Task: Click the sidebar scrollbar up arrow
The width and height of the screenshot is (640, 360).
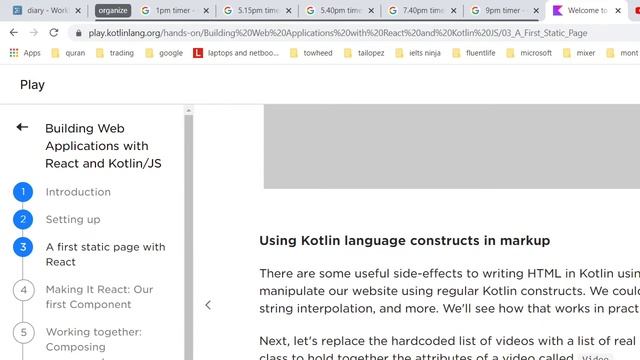Action: click(189, 110)
